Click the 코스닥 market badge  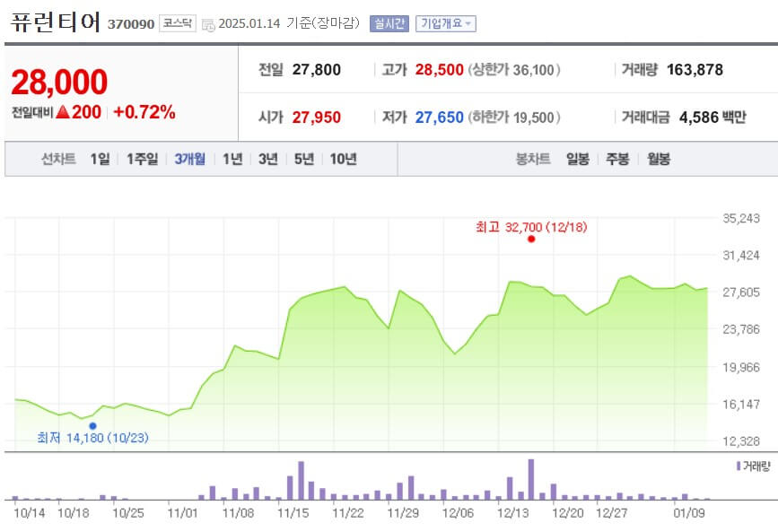(178, 23)
